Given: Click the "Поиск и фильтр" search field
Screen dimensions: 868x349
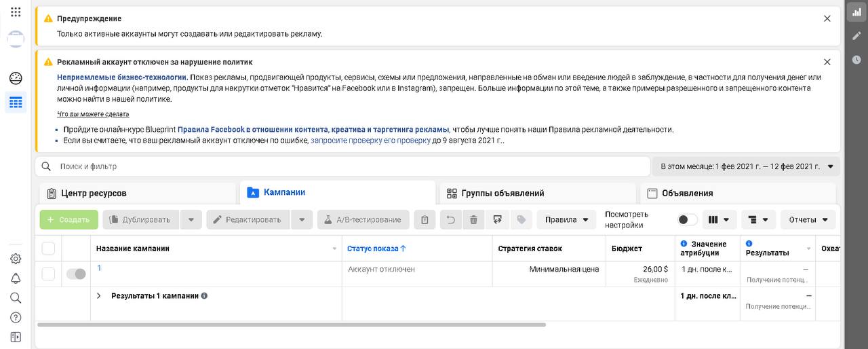Looking at the screenshot, I should (x=339, y=166).
